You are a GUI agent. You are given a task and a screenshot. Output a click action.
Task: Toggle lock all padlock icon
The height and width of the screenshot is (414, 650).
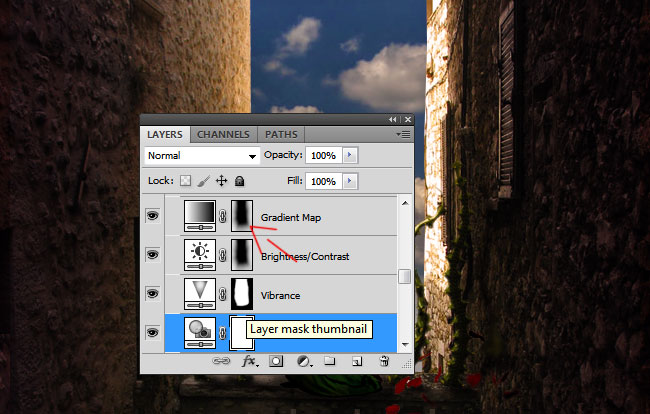(240, 181)
